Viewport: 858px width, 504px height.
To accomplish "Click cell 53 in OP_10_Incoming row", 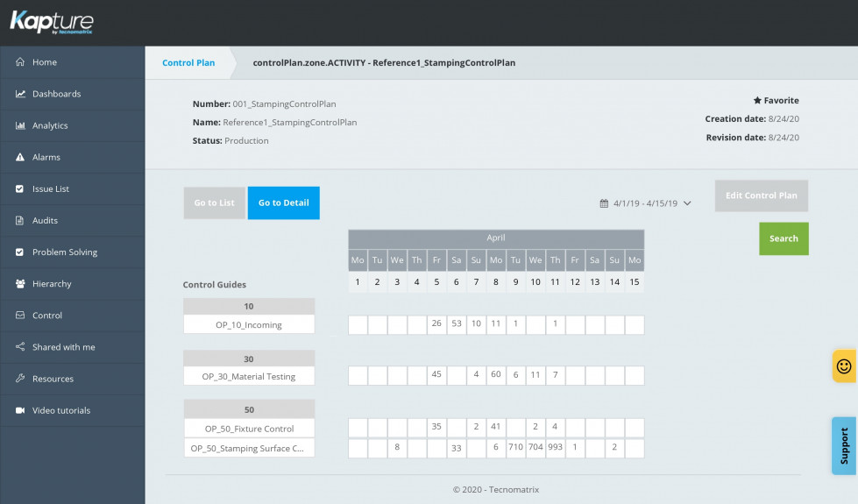I will click(x=457, y=324).
